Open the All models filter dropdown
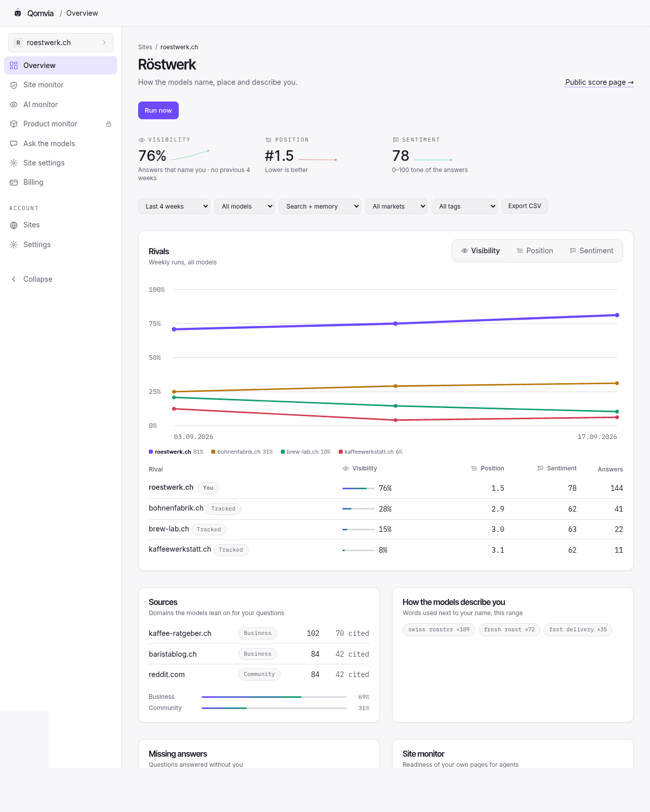The height and width of the screenshot is (812, 650). coord(245,206)
